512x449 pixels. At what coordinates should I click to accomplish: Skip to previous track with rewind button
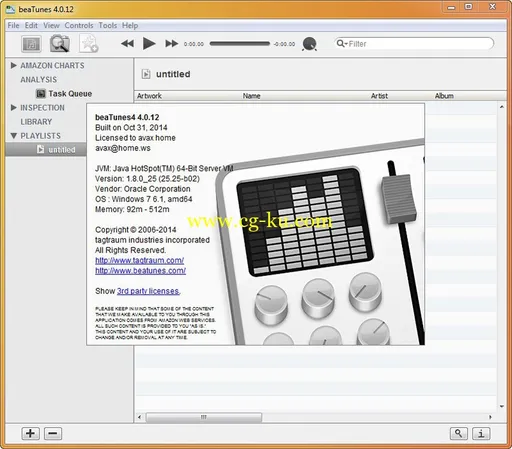point(127,44)
